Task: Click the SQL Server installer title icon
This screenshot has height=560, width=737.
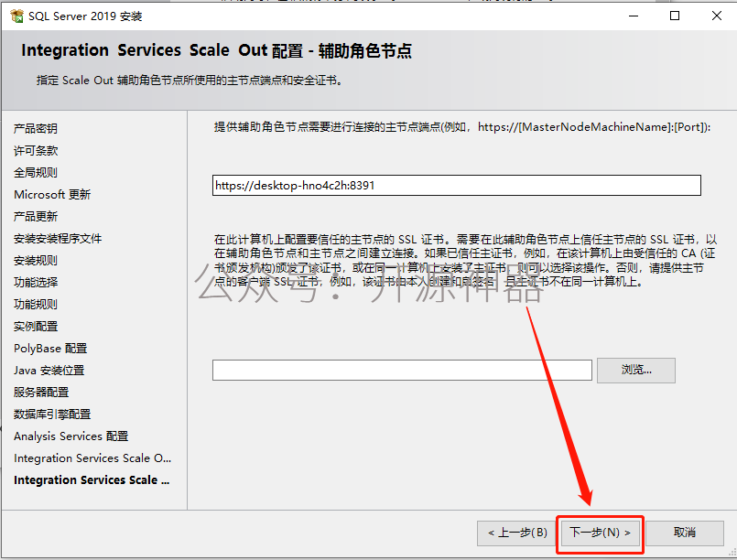Action: pos(16,16)
